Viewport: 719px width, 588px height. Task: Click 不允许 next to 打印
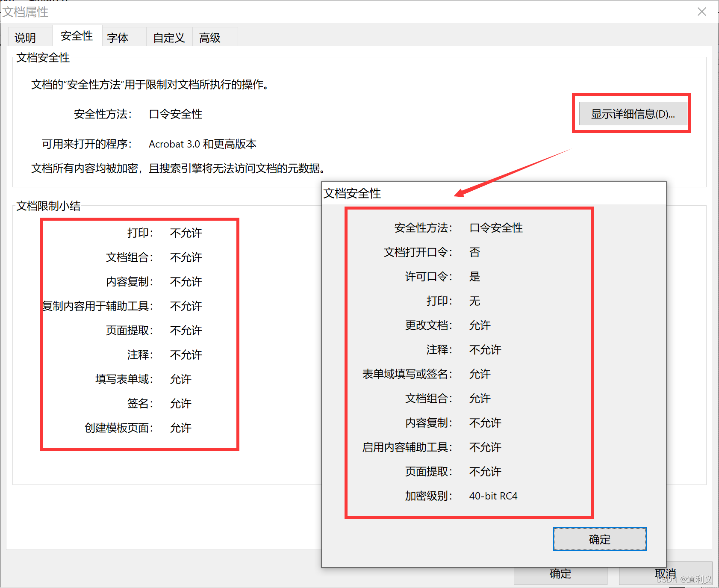pos(186,233)
